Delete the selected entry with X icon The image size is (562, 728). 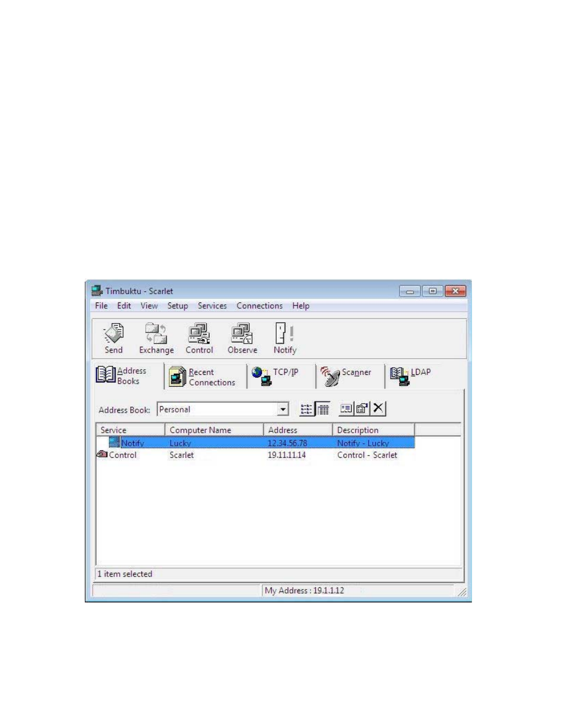tap(378, 408)
